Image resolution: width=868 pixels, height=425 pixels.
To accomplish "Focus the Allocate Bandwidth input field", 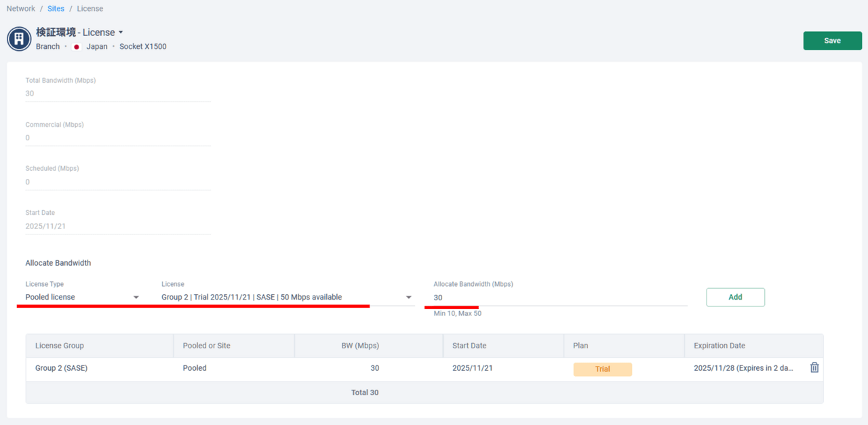I will coord(559,298).
